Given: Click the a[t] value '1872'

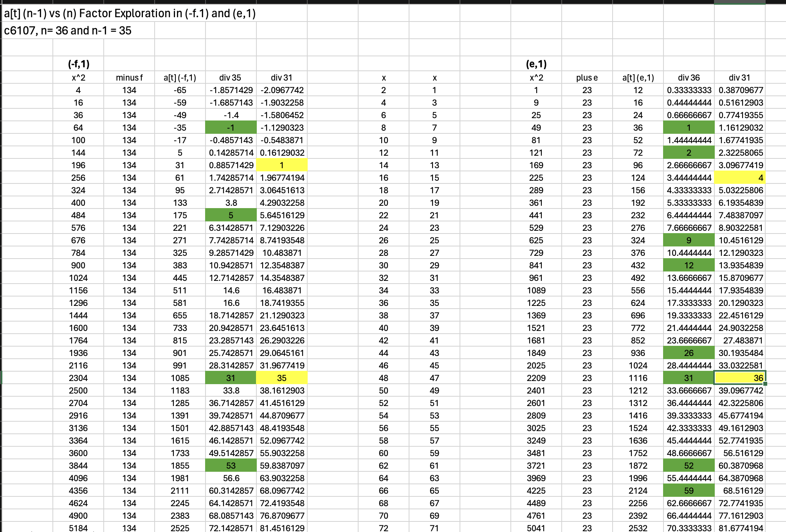Looking at the screenshot, I should point(638,465).
